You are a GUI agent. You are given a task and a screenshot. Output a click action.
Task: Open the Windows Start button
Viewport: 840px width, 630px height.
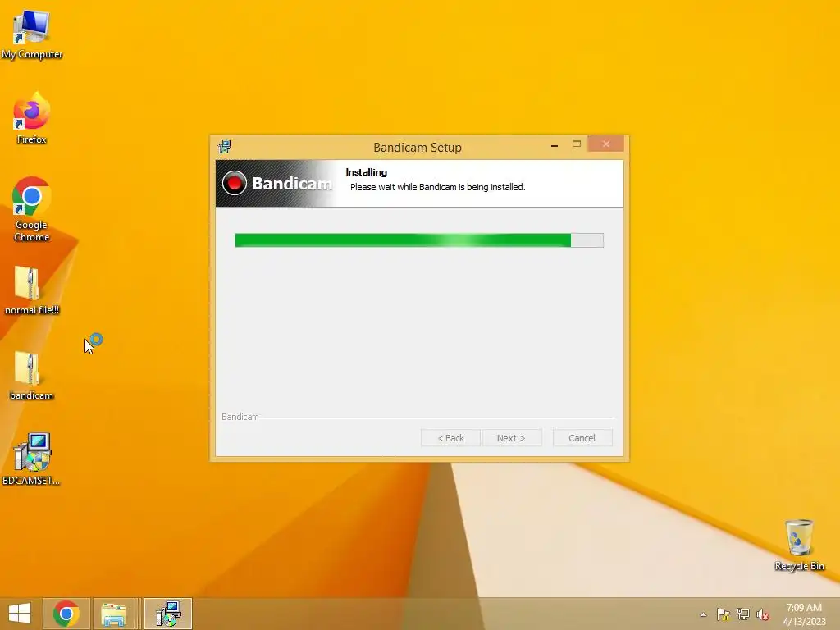[x=20, y=614]
